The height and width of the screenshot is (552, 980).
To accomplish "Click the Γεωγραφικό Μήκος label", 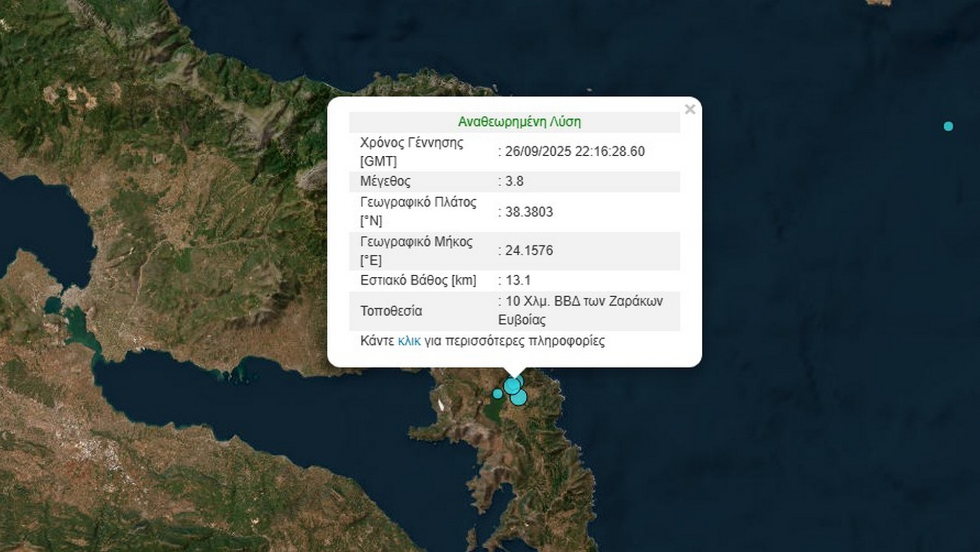I will tap(416, 242).
